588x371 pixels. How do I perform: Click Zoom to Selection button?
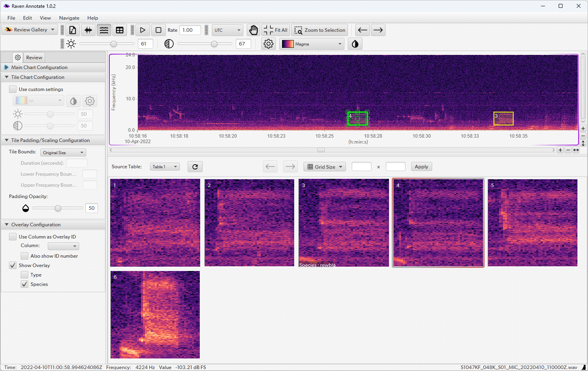click(x=320, y=30)
